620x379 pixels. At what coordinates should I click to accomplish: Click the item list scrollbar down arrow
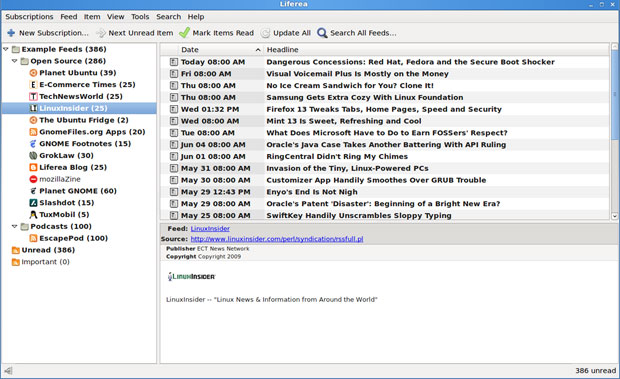(614, 216)
